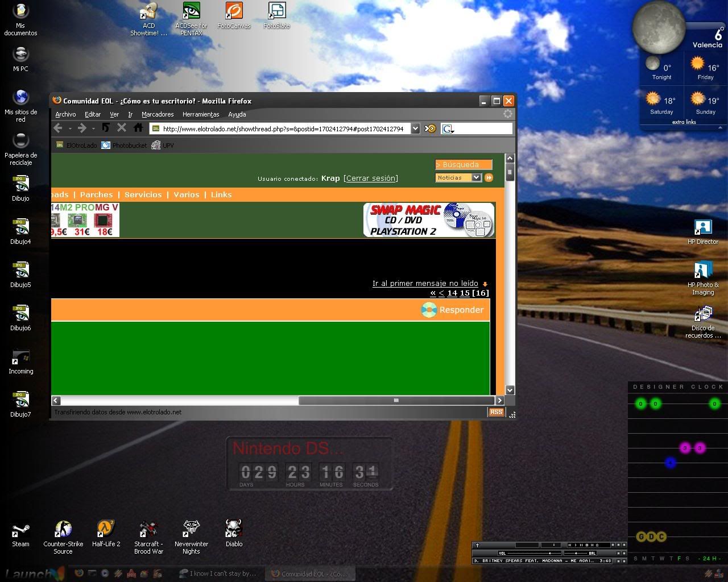Click the Responder button
The width and height of the screenshot is (728, 582).
pyautogui.click(x=453, y=310)
